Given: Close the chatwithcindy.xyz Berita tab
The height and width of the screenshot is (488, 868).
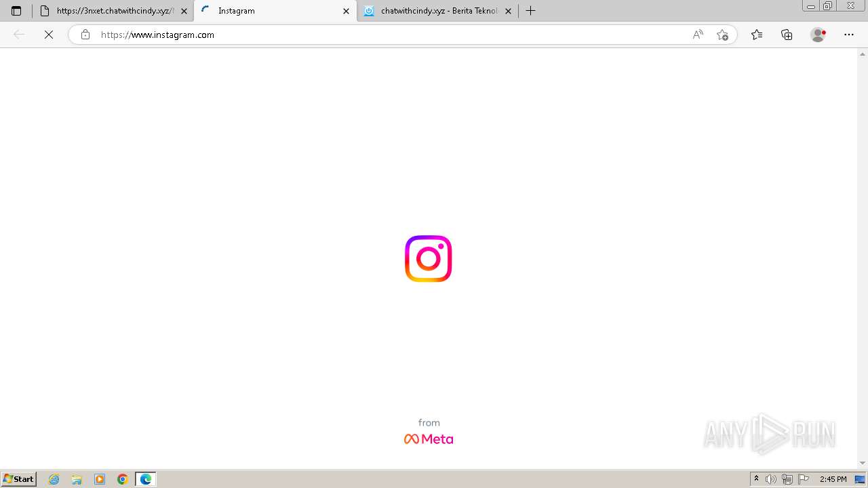Looking at the screenshot, I should point(508,11).
